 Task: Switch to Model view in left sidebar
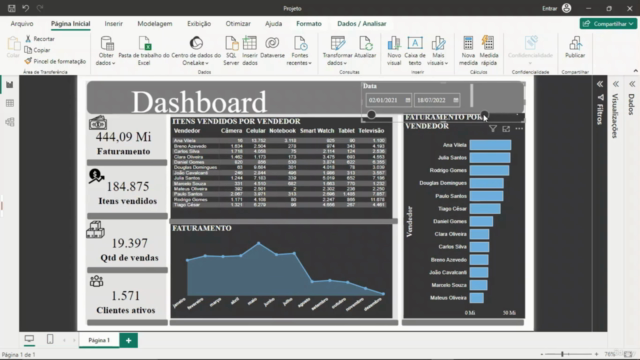click(x=10, y=122)
